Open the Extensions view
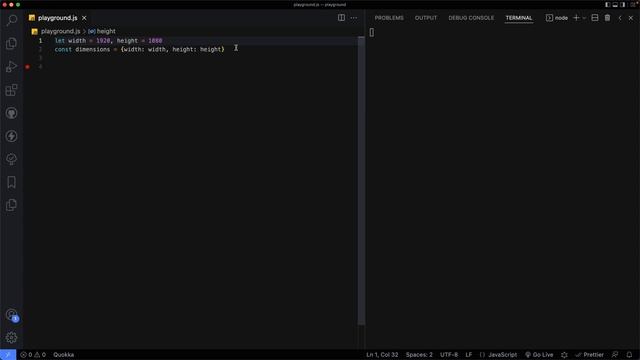This screenshot has width=640, height=360. [11, 90]
